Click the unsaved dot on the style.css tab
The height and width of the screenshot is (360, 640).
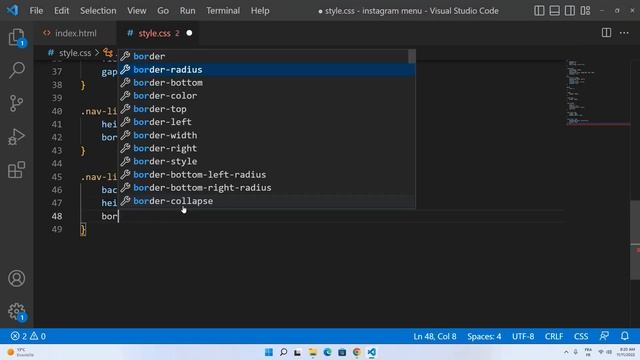click(x=189, y=33)
